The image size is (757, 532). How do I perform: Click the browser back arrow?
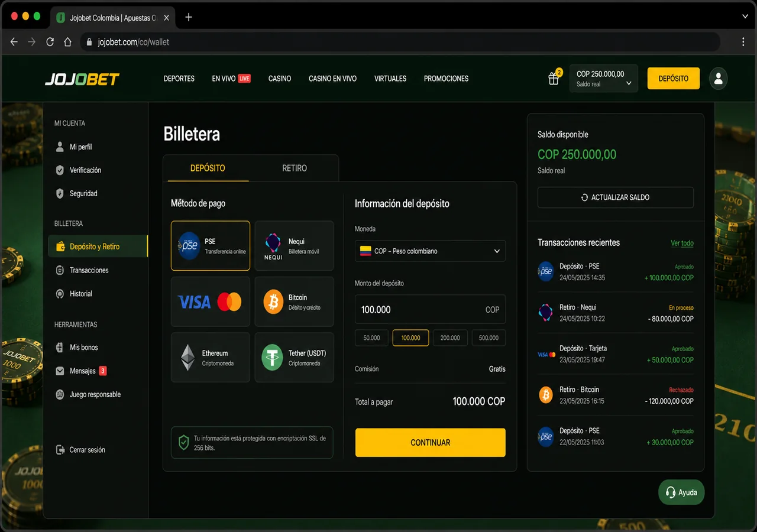[x=14, y=42]
